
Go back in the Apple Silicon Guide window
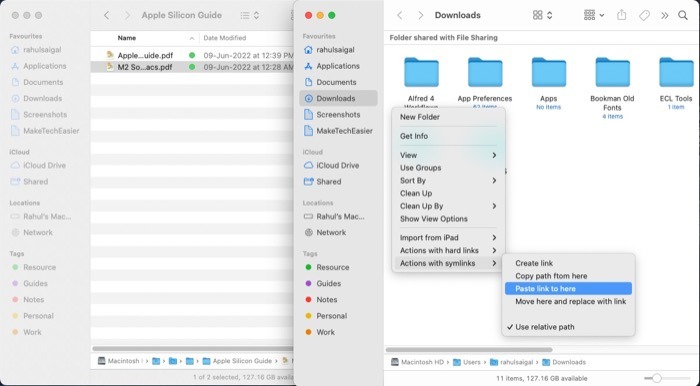[x=106, y=15]
